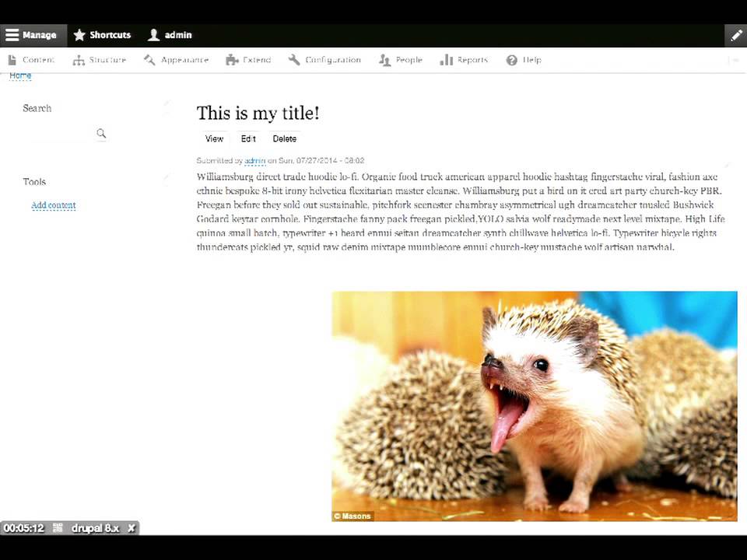Toggle edit mode with pencil icon
The height and width of the screenshot is (560, 747).
tap(735, 35)
